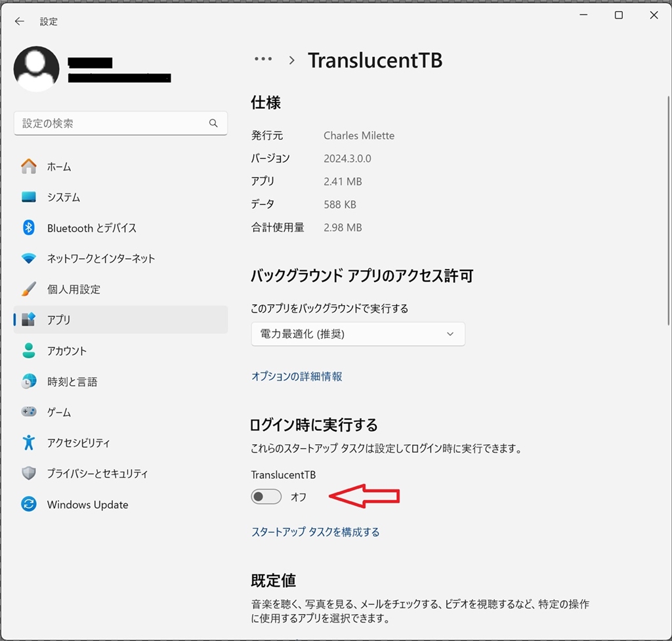Click the vertical scrollbar thumb
The image size is (672, 641).
coord(669,211)
